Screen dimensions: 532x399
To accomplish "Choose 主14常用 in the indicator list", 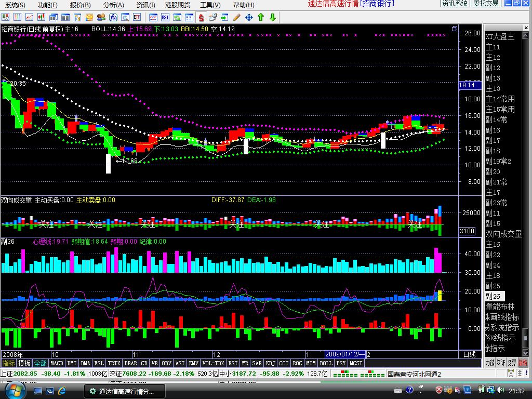I will [500, 99].
